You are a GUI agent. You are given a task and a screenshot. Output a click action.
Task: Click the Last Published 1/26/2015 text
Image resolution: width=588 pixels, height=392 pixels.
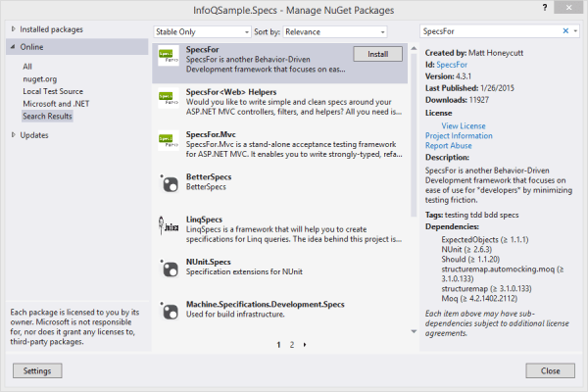(x=469, y=88)
